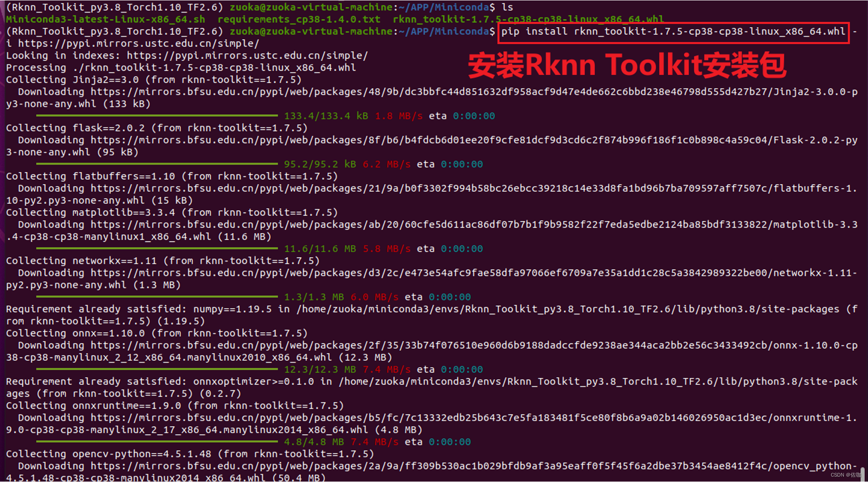Click the '12.3/12.3 MB' progress value

point(320,369)
